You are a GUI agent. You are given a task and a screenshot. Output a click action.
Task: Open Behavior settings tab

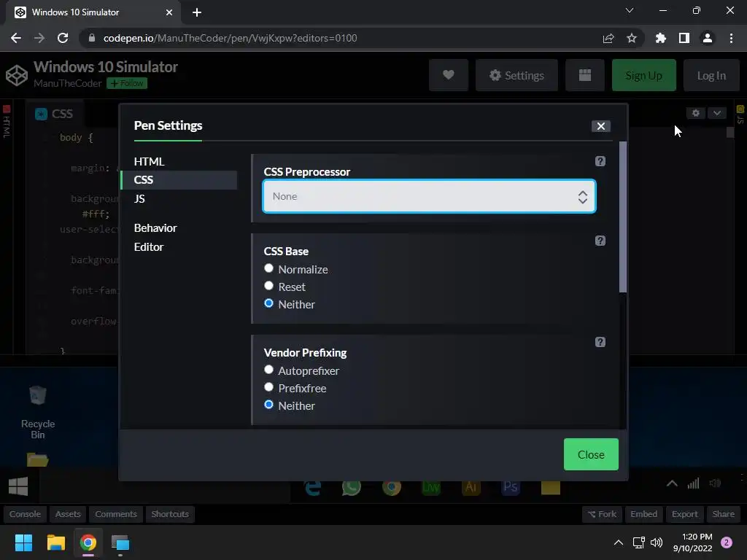155,228
